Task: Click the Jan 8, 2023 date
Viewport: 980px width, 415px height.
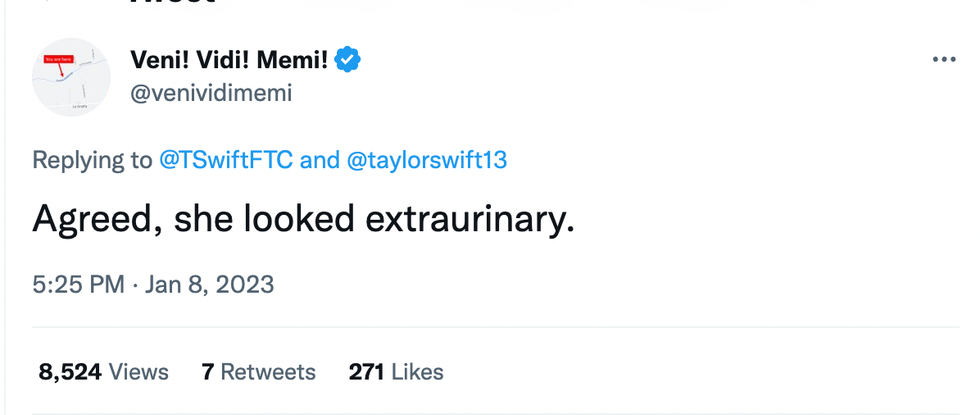Action: click(208, 285)
